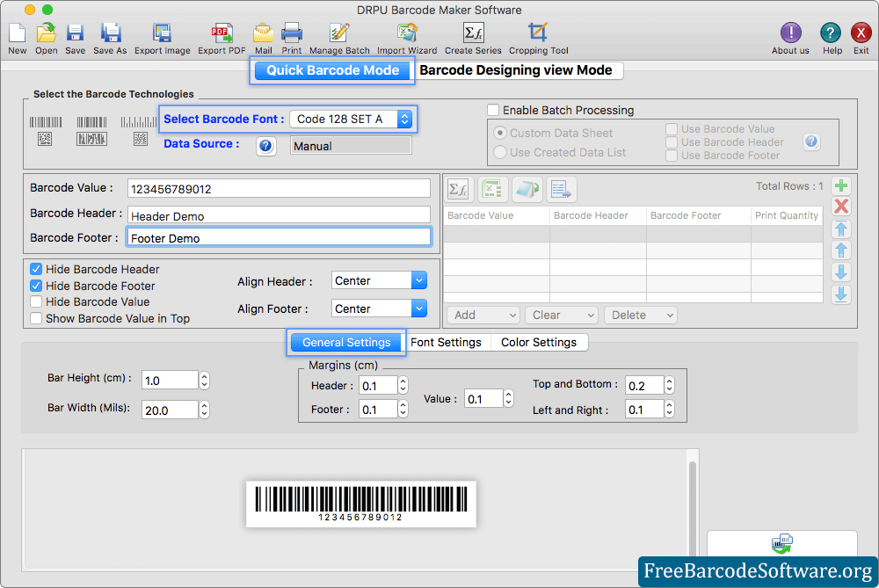Check Show Barcode Value in Top
This screenshot has width=879, height=588.
coord(36,318)
